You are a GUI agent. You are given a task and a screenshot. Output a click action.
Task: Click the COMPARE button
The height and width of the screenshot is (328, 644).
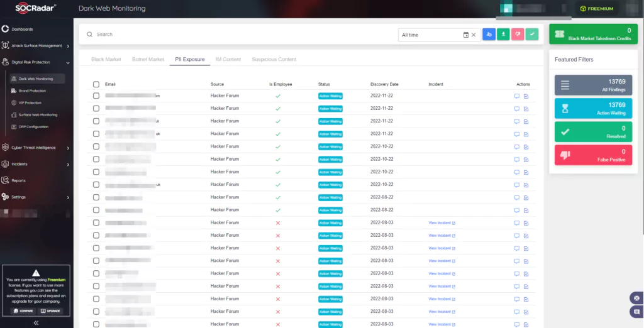click(x=23, y=311)
